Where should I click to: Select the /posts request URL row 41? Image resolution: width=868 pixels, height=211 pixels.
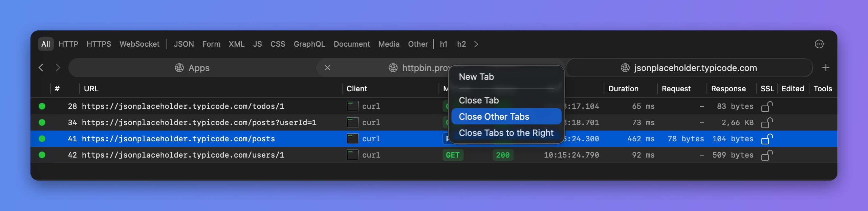(x=178, y=139)
